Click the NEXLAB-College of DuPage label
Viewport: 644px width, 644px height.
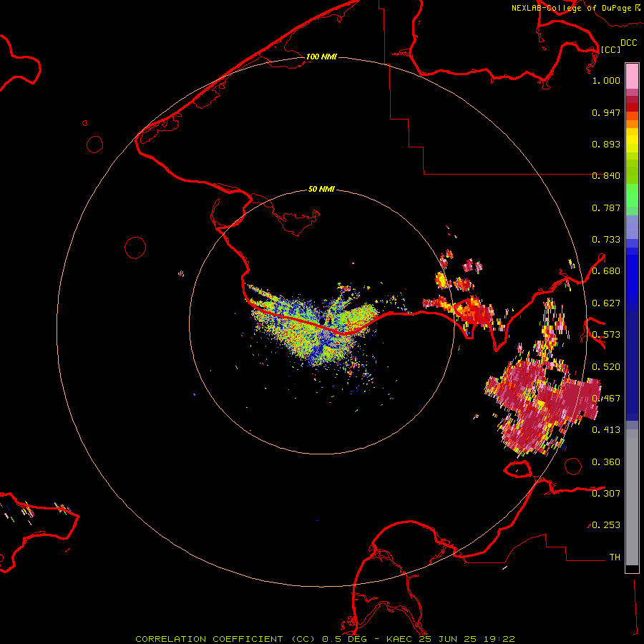571,8
